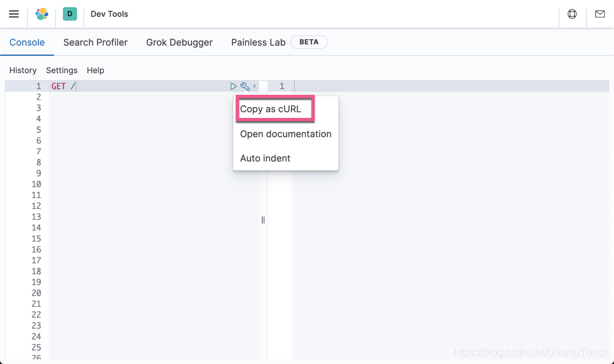The width and height of the screenshot is (614, 364).
Task: Open the Search Profiler tab
Action: pos(95,42)
